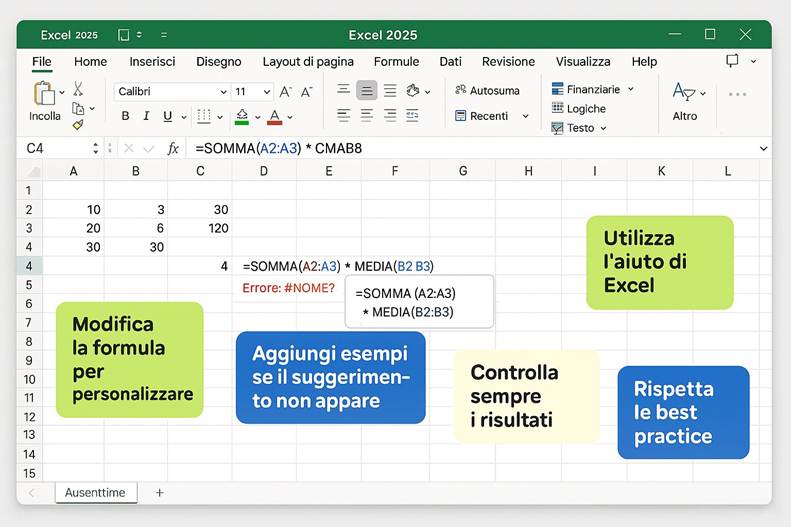This screenshot has width=791, height=527.
Task: Click the formula suggestion popup box
Action: [419, 302]
